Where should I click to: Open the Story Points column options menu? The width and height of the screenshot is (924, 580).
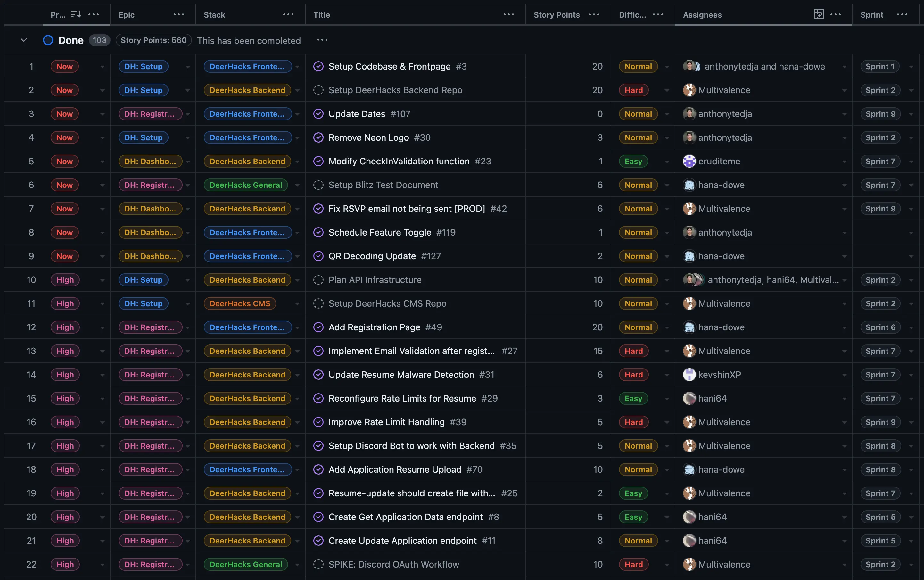(594, 14)
